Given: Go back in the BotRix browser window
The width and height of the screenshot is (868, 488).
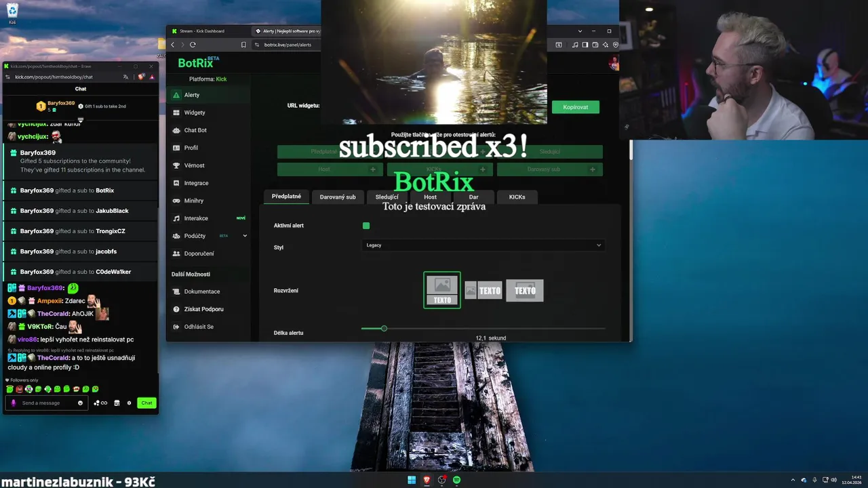Looking at the screenshot, I should [x=172, y=45].
